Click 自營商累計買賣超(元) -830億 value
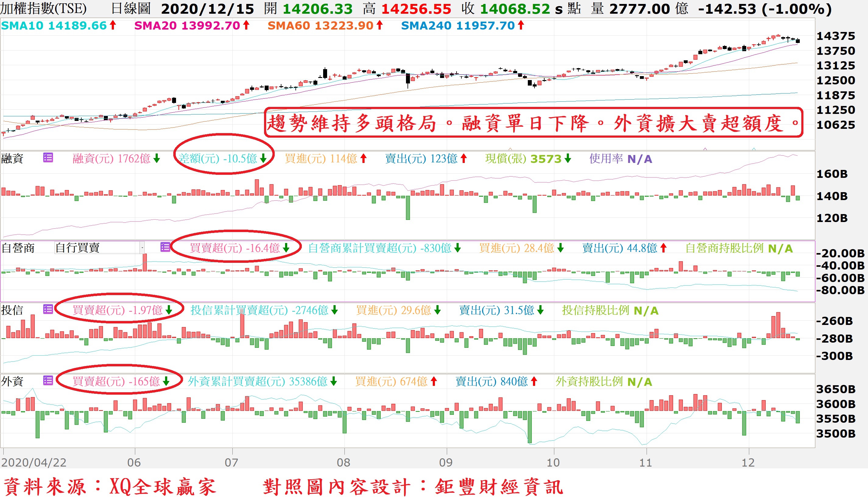This screenshot has width=868, height=504. [x=379, y=248]
